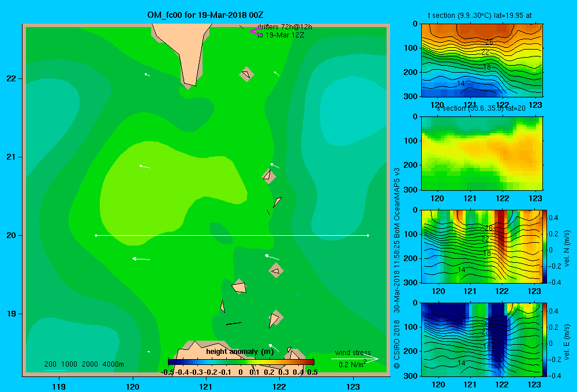The height and width of the screenshot is (392, 577).
Task: Click latitude label 21 on main map
Action: click(12, 157)
